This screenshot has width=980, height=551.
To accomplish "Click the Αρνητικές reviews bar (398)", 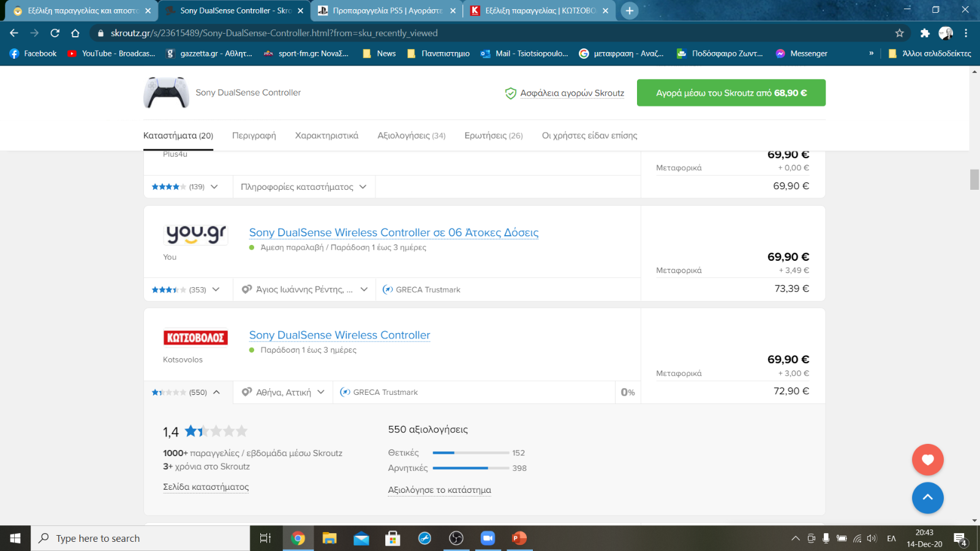I will tap(471, 468).
